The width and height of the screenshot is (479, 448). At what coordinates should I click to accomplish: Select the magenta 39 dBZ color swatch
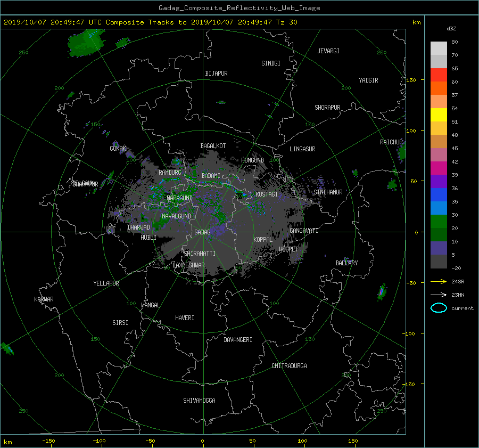pos(439,168)
